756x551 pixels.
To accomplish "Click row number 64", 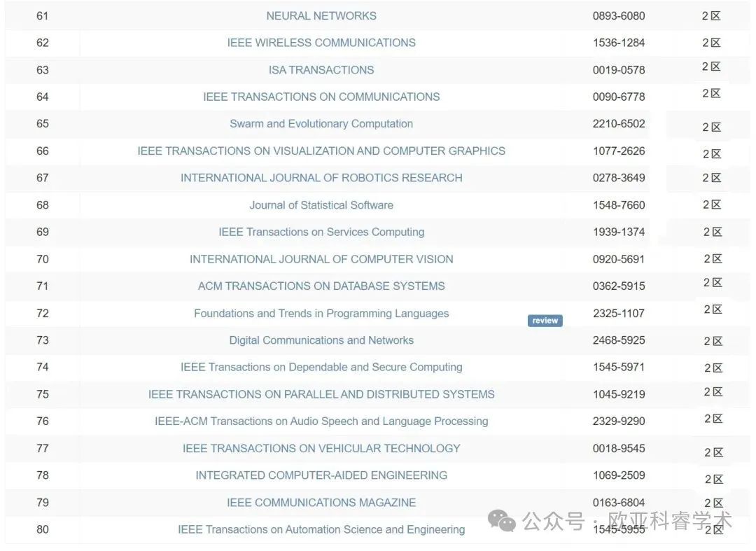I will (x=43, y=97).
